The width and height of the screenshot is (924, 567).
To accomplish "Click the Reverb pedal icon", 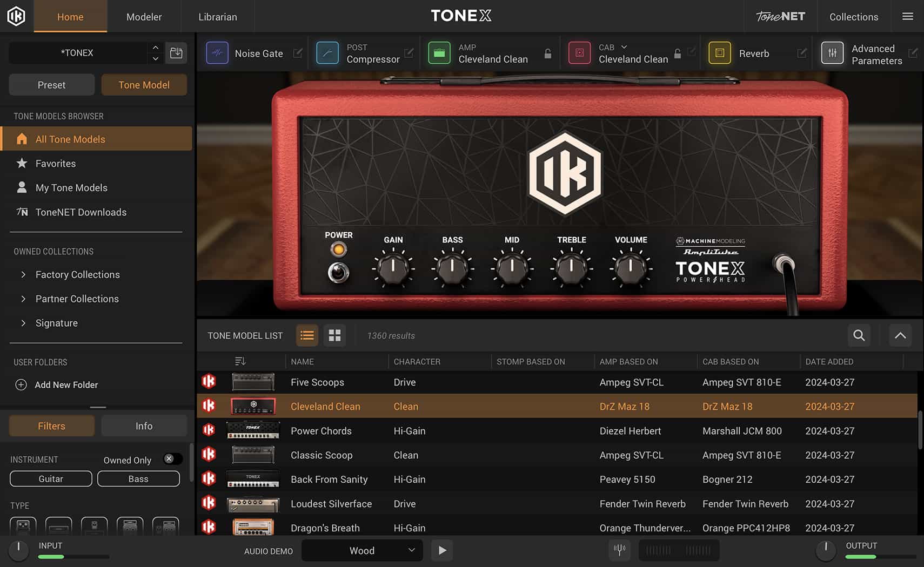I will [x=719, y=53].
